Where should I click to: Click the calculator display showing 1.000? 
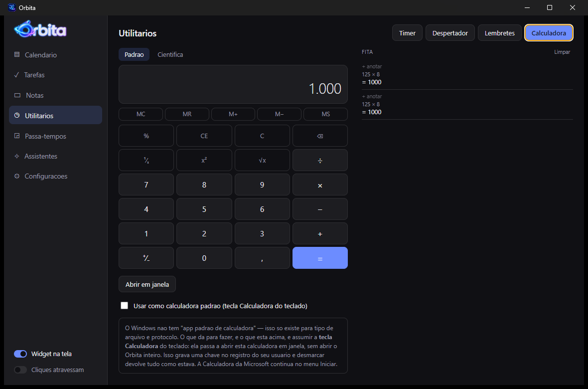(x=233, y=84)
